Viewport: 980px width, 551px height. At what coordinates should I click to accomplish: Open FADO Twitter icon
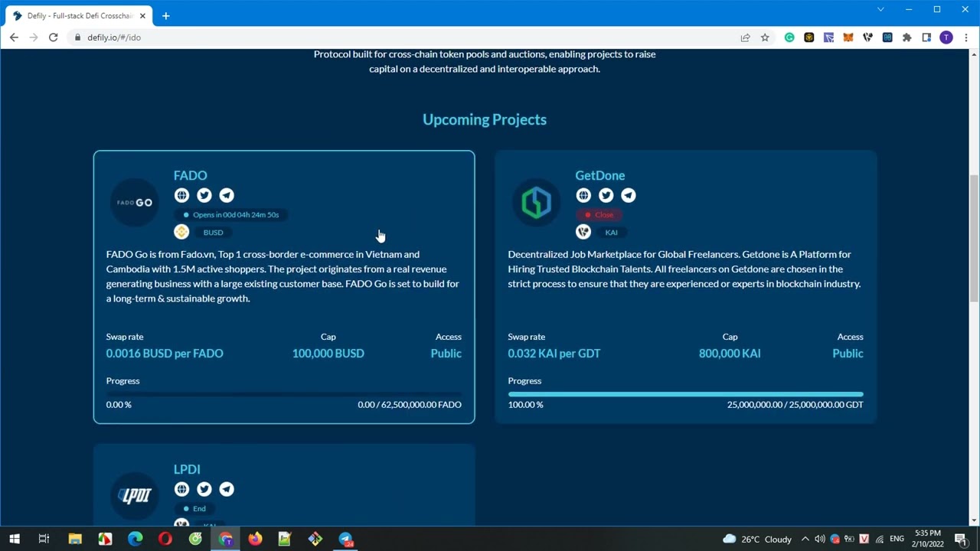[x=204, y=195]
